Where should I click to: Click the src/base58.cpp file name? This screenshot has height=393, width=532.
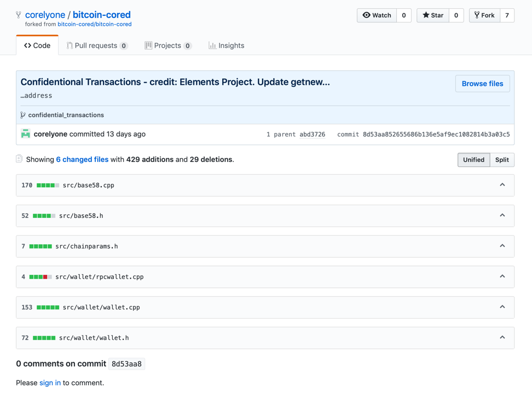tap(89, 186)
